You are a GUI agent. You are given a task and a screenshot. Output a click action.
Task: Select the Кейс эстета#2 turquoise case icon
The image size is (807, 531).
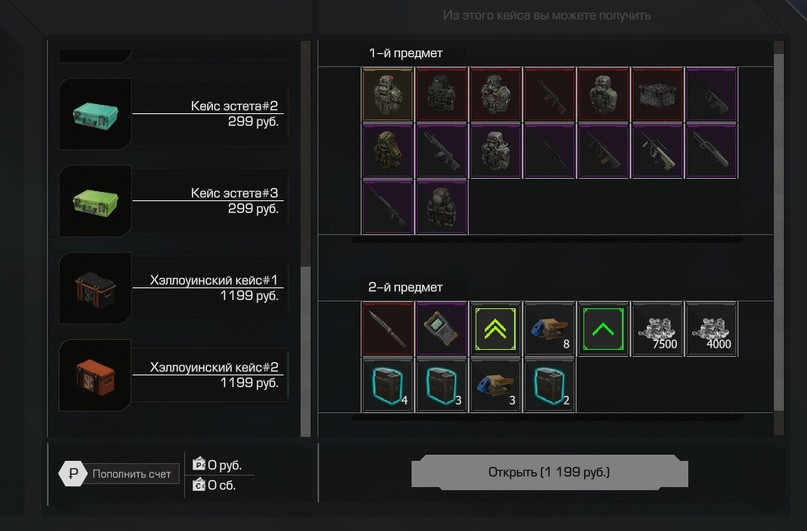click(95, 114)
